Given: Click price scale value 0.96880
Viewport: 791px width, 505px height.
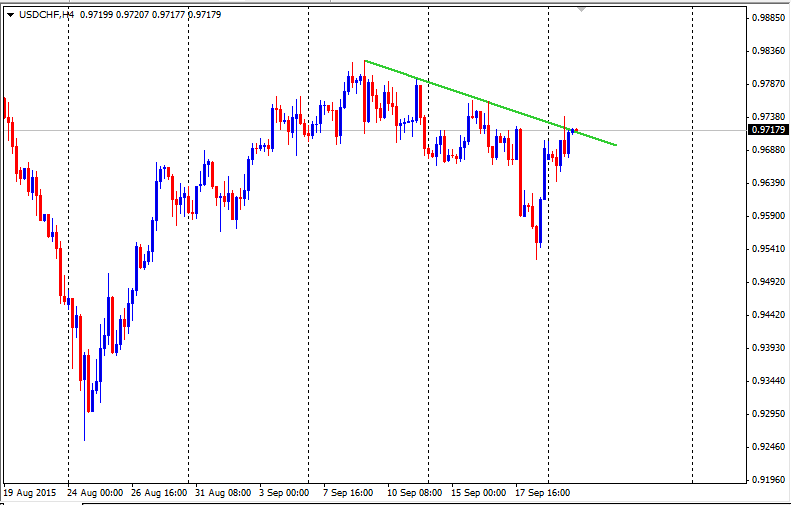Looking at the screenshot, I should pyautogui.click(x=768, y=149).
